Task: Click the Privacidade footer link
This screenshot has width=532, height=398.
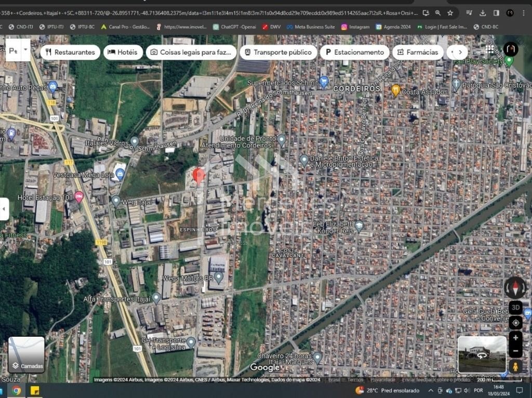Action: (382, 380)
